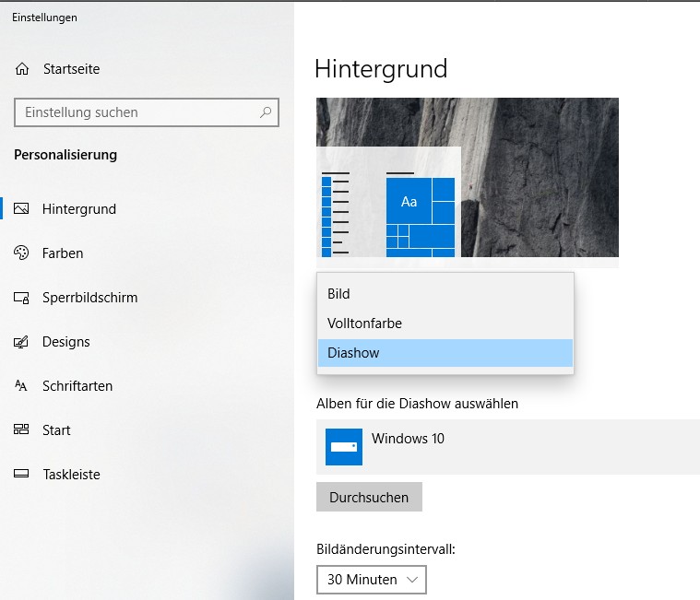Choose Volltonfarbe from the dropdown list

click(445, 324)
